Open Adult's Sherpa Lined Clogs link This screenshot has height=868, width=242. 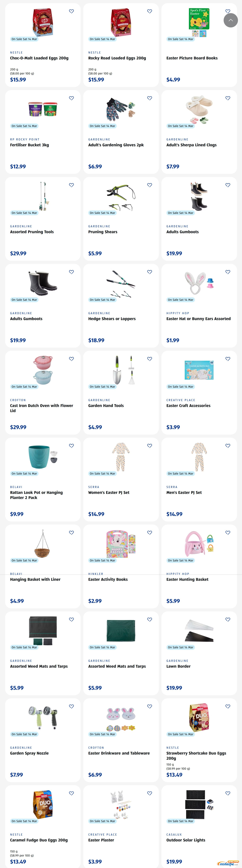point(191,145)
